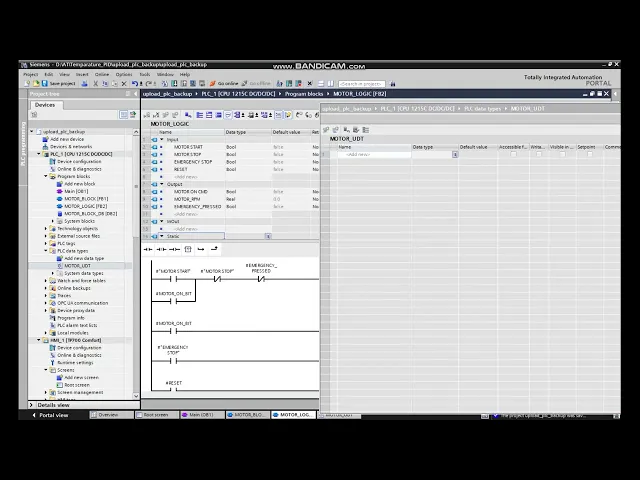Insert a coil assignment from favorites
Viewport: 640px width, 480px height.
pyautogui.click(x=174, y=249)
